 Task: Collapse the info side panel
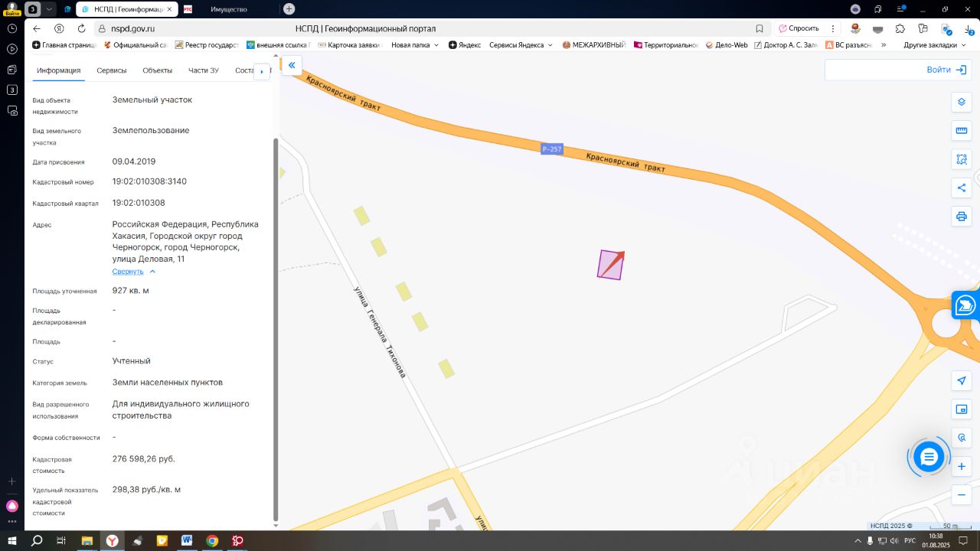pos(292,65)
